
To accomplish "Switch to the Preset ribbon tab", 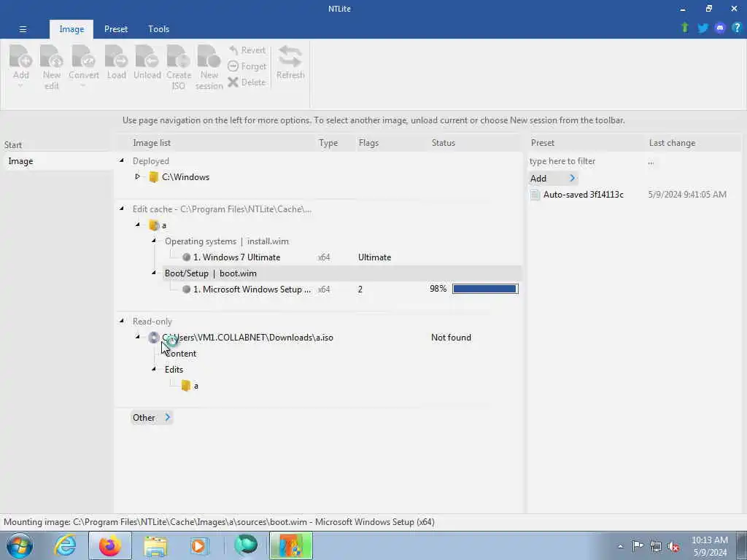I will [116, 29].
